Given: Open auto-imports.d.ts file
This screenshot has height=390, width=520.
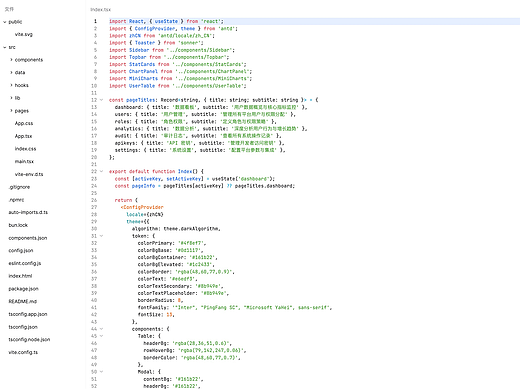Looking at the screenshot, I should (28, 212).
